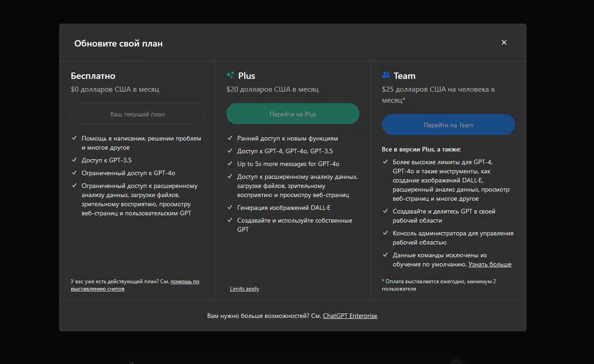The height and width of the screenshot is (364, 594).
Task: Click 'Up to 5x more messages for GPT-4o'
Action: click(288, 164)
